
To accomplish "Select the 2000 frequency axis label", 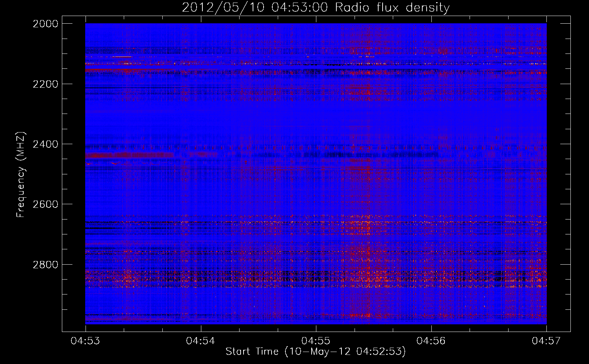I will click(45, 24).
